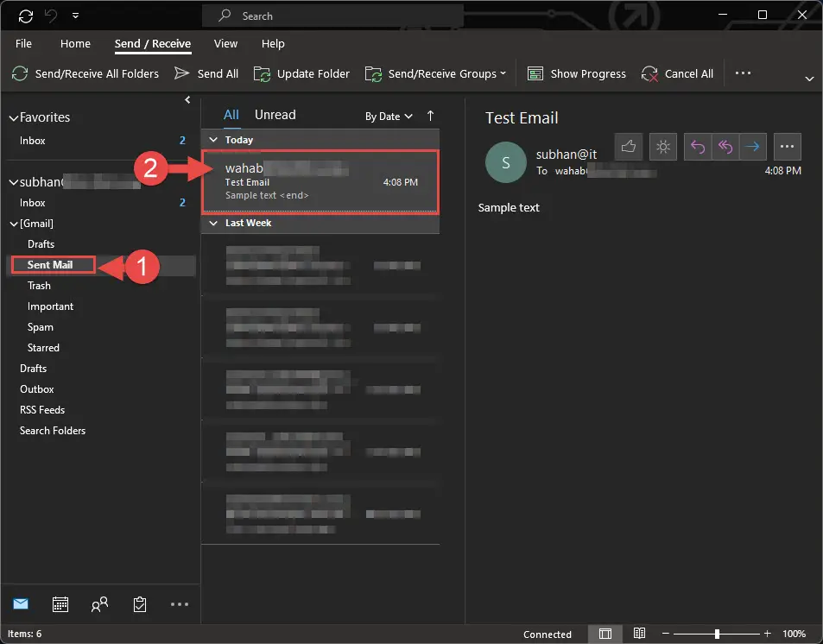This screenshot has width=823, height=644.
Task: Open the File menu
Action: tap(23, 43)
